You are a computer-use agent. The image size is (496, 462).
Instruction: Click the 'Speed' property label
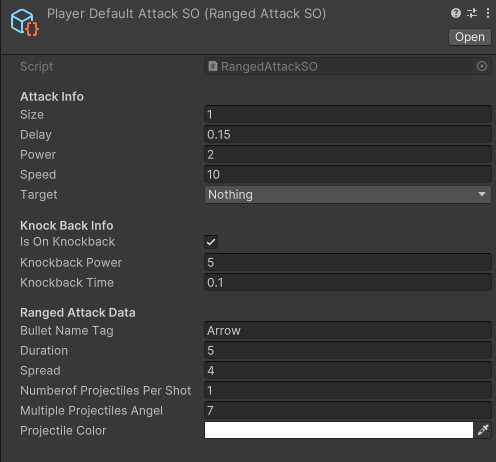point(38,175)
